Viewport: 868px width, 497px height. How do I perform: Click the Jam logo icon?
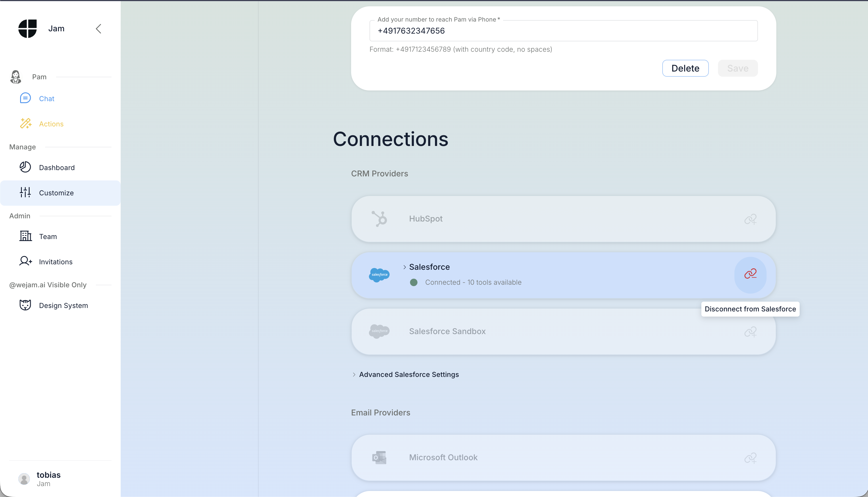(x=27, y=29)
